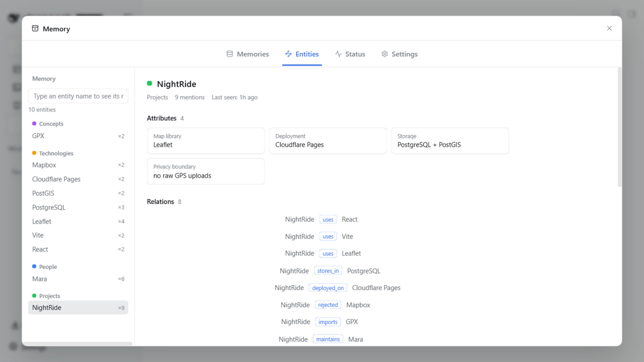Open the React entity in the sidebar

click(x=78, y=249)
